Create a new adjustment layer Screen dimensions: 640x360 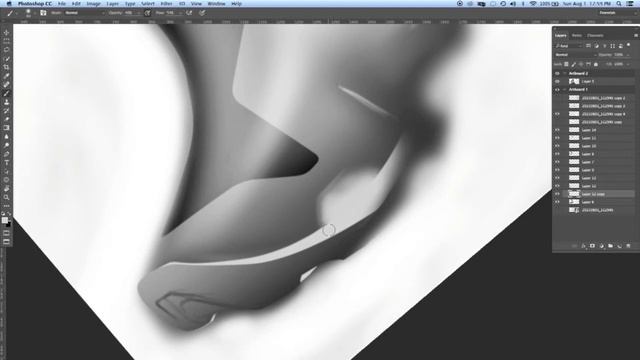[601, 246]
